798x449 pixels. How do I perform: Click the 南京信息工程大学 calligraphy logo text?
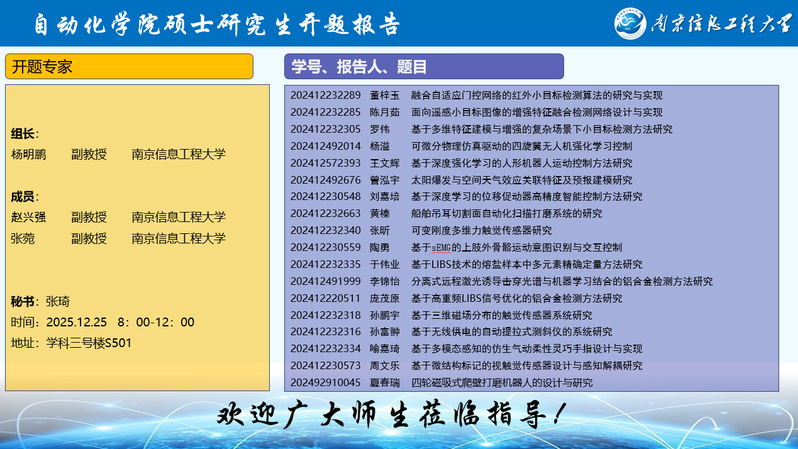click(719, 23)
